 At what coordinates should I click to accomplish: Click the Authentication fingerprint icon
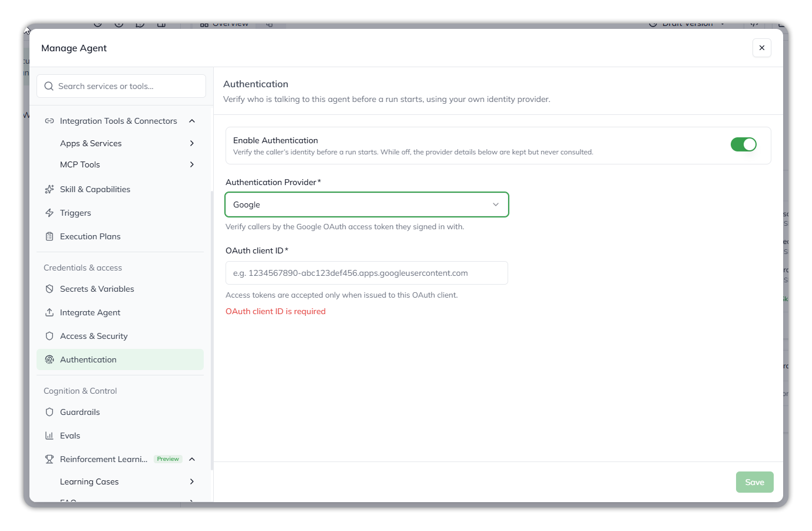pyautogui.click(x=49, y=360)
